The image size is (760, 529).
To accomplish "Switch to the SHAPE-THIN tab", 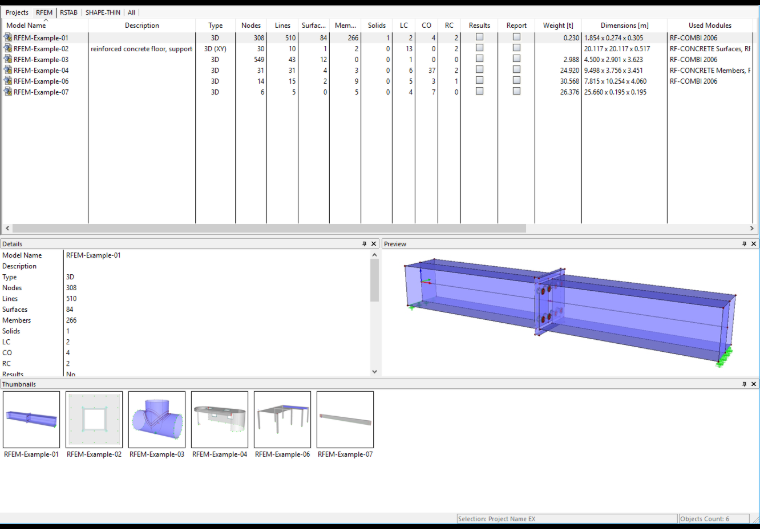I will (103, 13).
